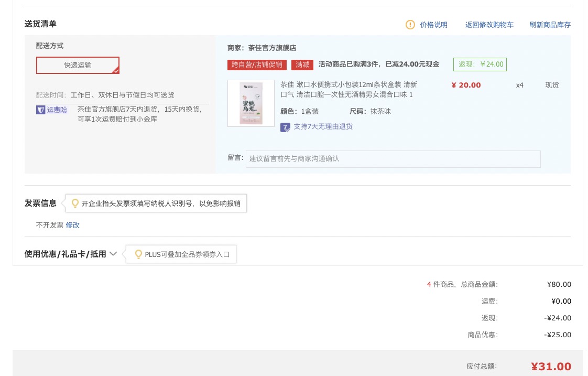Click the lightbulb icon in invoice tip

(75, 203)
